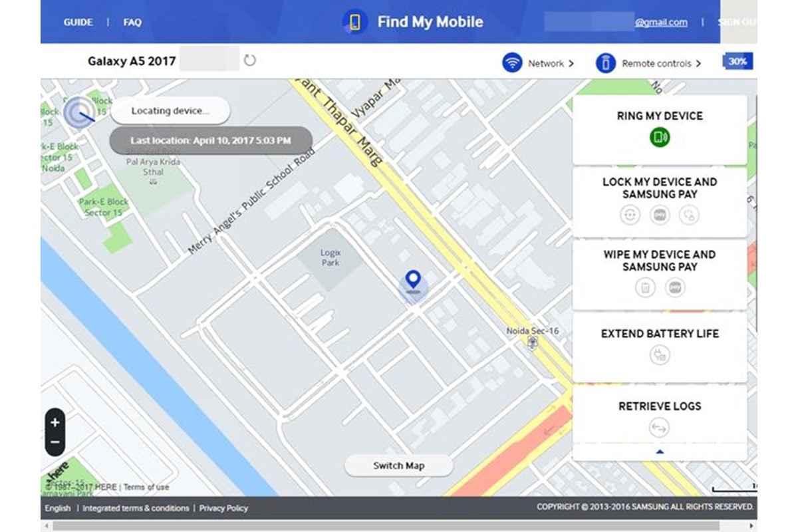Click the trash wipe icon under Wipe My Device

coord(645,287)
